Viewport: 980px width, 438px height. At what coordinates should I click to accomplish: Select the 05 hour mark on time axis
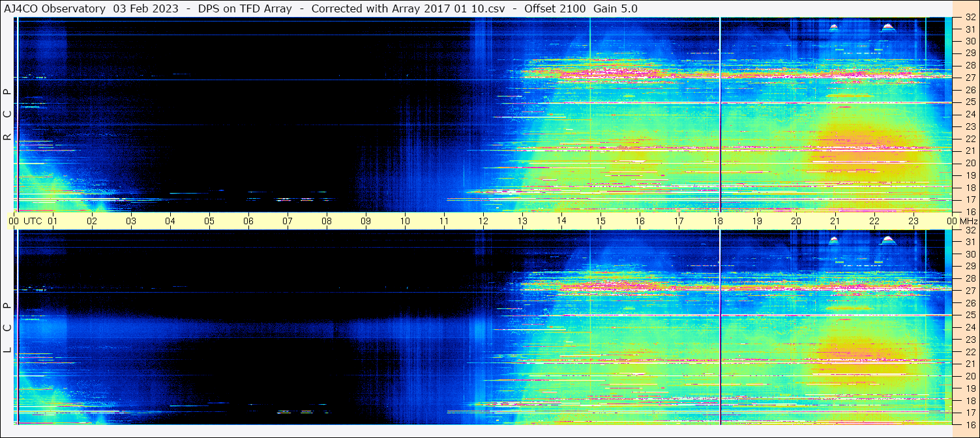[x=209, y=221]
